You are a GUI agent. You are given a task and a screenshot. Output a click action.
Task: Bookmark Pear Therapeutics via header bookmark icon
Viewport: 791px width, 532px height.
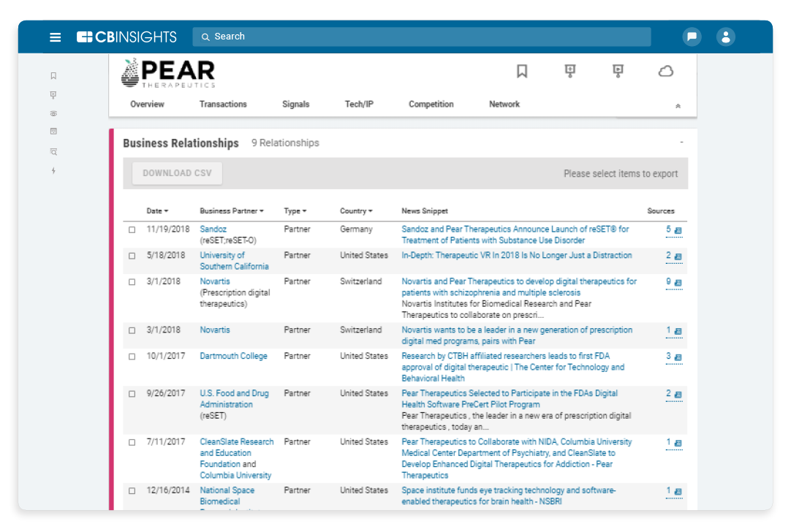(x=522, y=71)
